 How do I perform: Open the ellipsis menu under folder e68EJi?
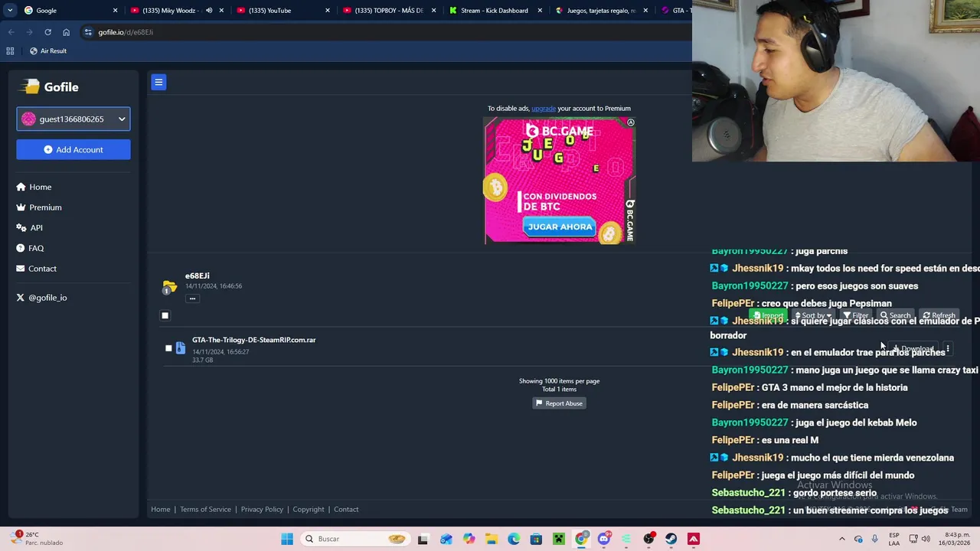tap(192, 298)
